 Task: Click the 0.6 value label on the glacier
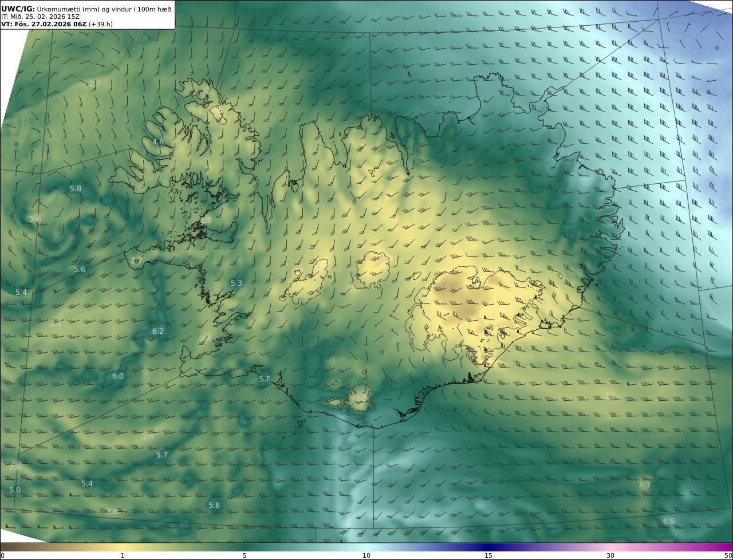[444, 286]
